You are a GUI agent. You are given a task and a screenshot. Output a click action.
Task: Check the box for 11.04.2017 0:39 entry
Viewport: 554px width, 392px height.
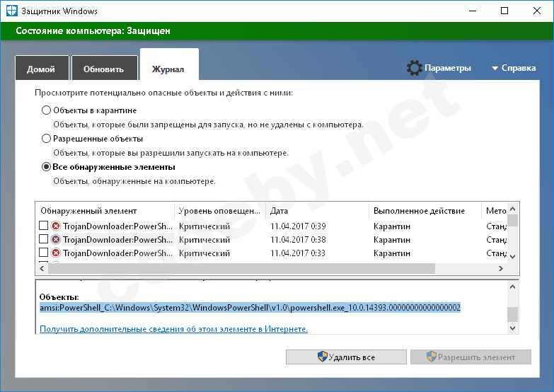[43, 226]
